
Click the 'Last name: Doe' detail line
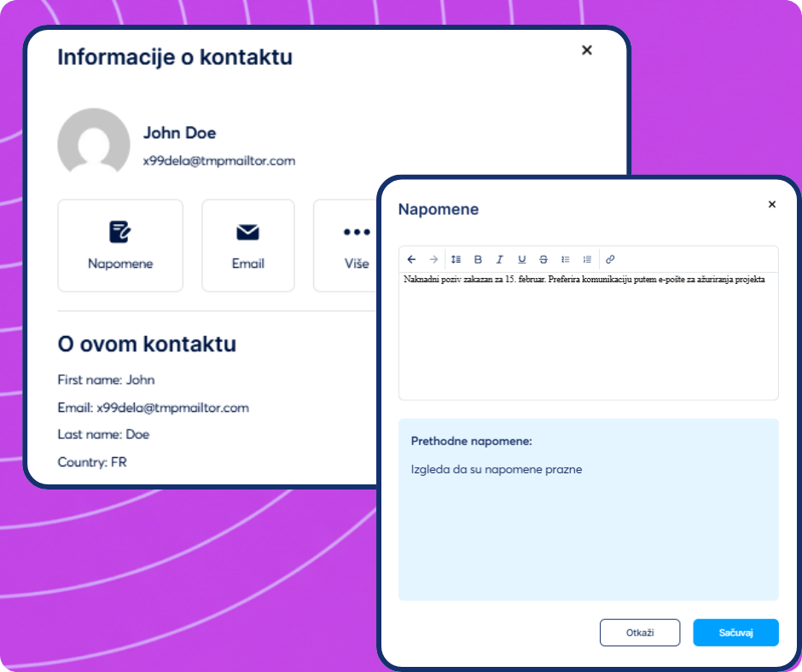[103, 434]
